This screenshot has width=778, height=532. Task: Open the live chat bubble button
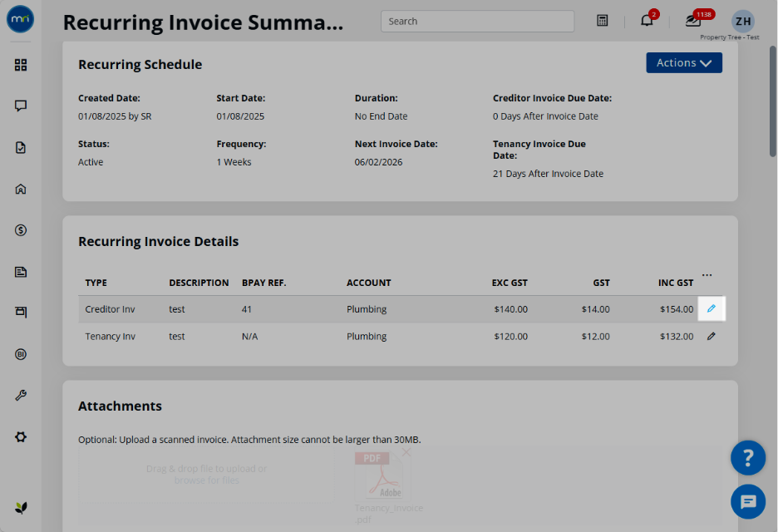[x=748, y=502]
